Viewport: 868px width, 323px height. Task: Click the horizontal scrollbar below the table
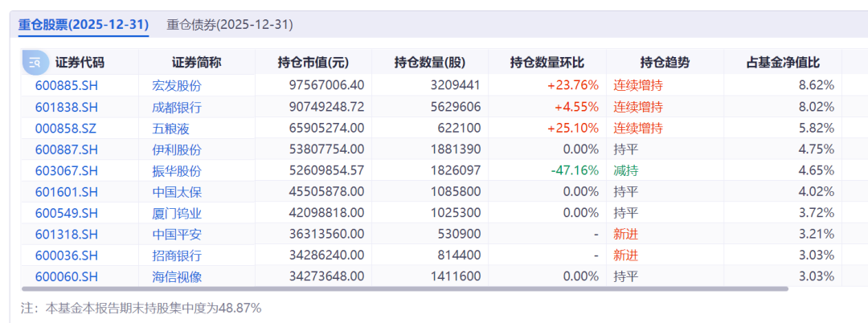[402, 288]
